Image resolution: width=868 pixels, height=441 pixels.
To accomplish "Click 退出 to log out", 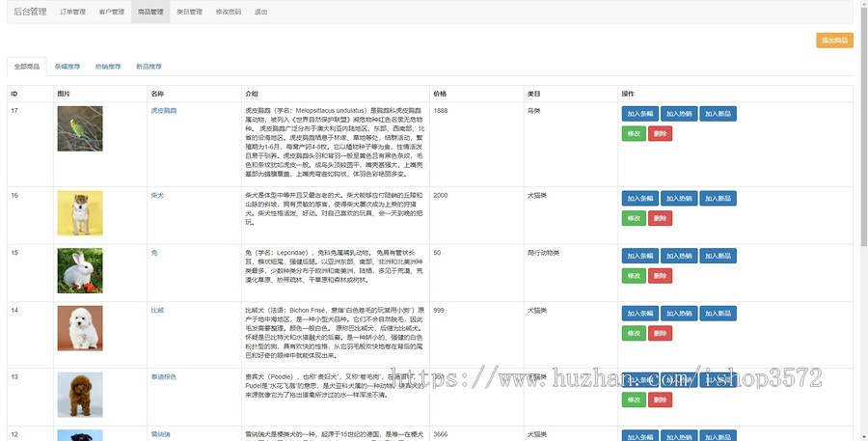I will [260, 12].
